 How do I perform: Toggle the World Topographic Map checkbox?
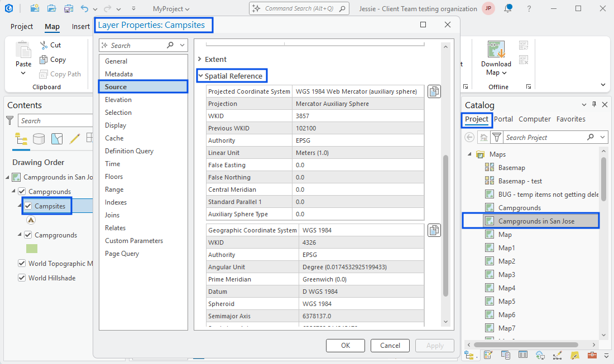click(21, 263)
